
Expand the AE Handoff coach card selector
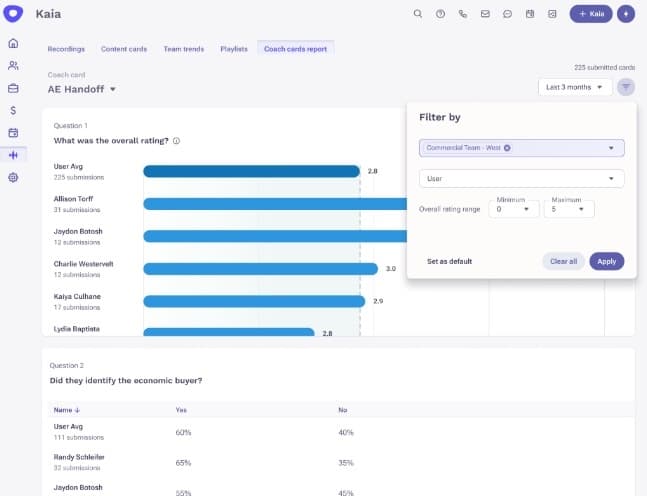click(82, 89)
